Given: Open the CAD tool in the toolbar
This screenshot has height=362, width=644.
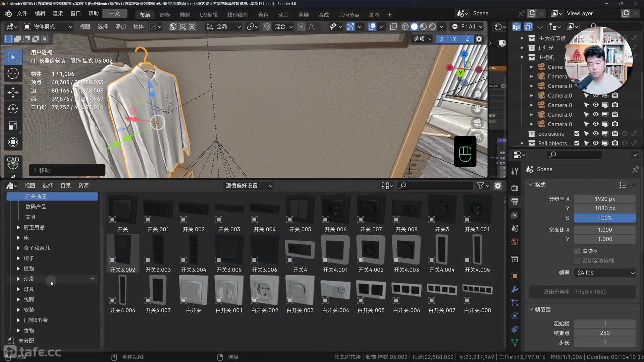Looking at the screenshot, I should point(13,163).
